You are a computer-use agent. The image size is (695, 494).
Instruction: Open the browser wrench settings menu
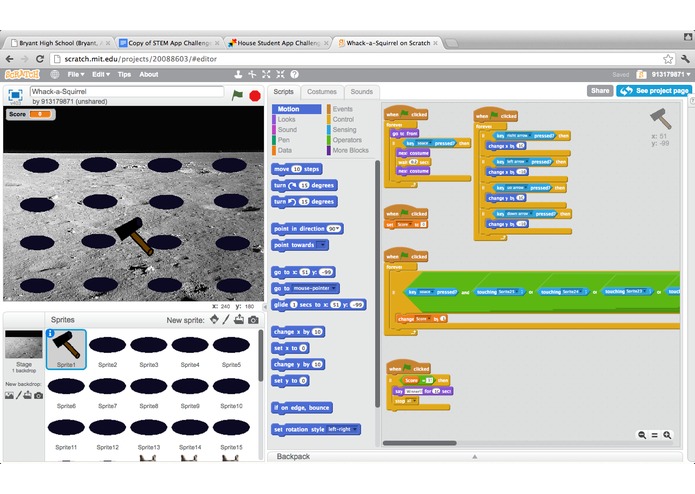pos(685,58)
